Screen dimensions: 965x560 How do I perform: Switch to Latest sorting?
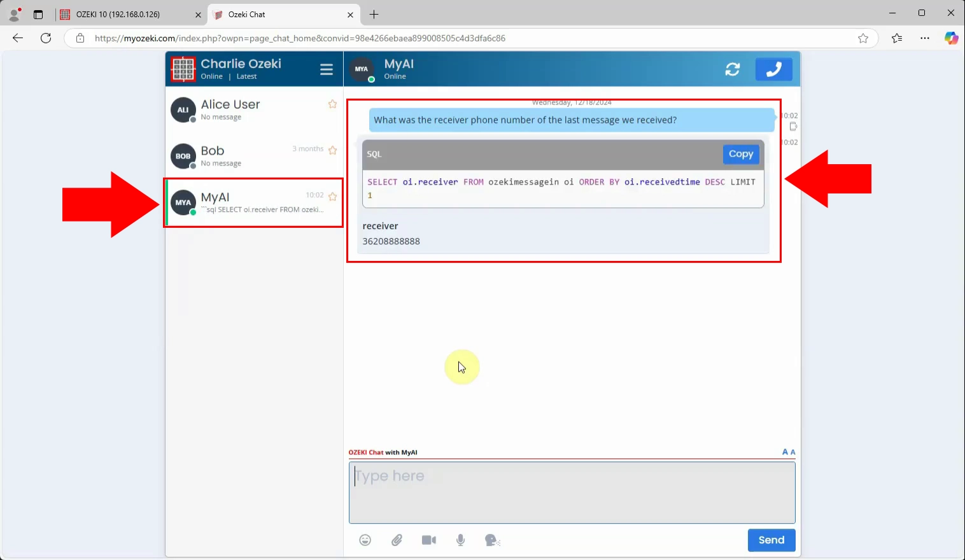click(x=246, y=76)
